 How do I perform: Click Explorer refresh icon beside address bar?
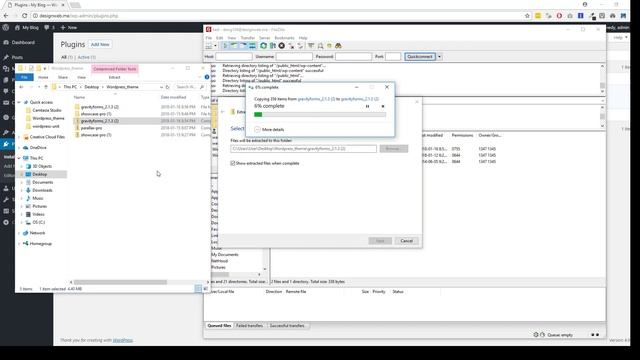(167, 87)
